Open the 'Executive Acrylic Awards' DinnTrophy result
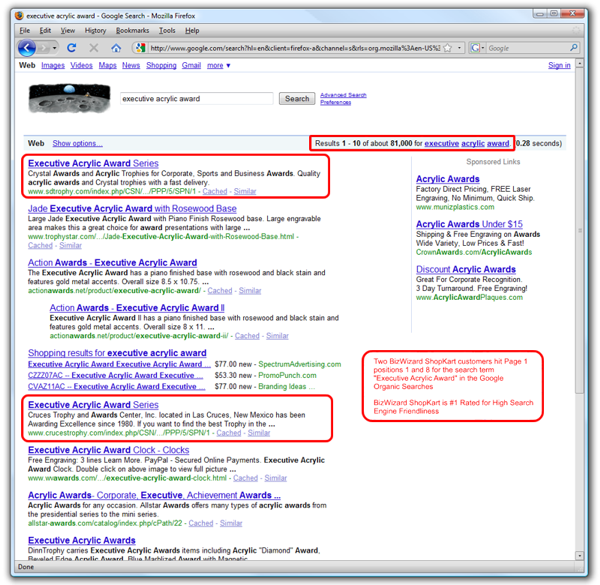The image size is (600, 585). pyautogui.click(x=82, y=541)
